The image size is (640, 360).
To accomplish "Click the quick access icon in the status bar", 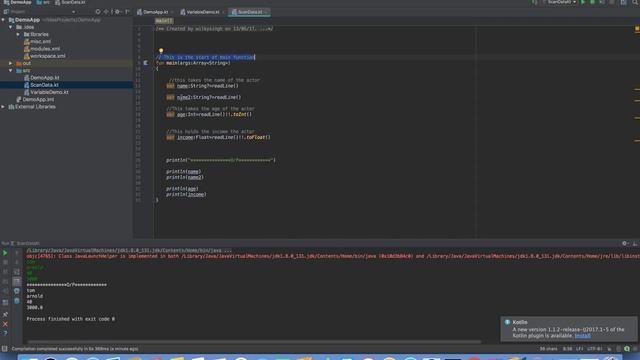I will (4, 349).
